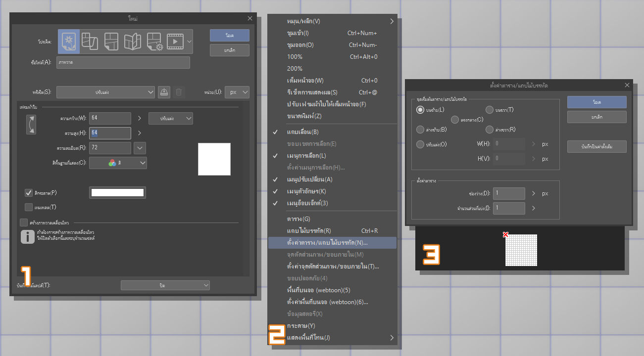
Task: Click the height (H) input field
Action: (110, 133)
